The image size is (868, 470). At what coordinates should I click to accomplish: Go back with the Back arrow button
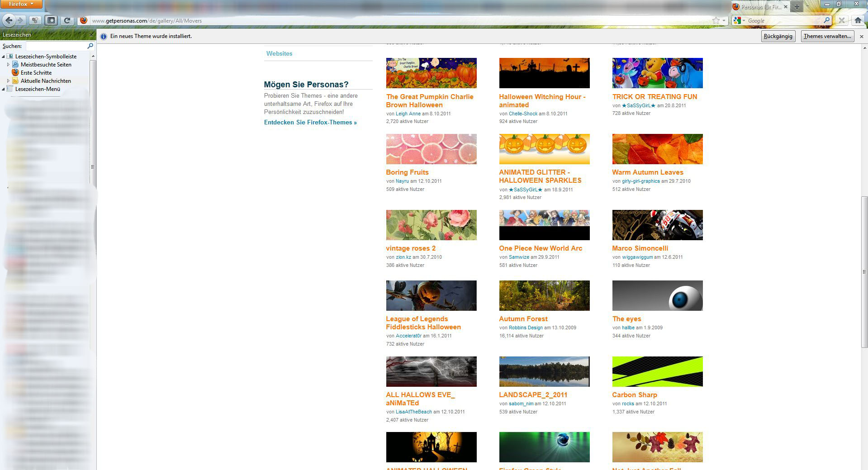point(9,20)
